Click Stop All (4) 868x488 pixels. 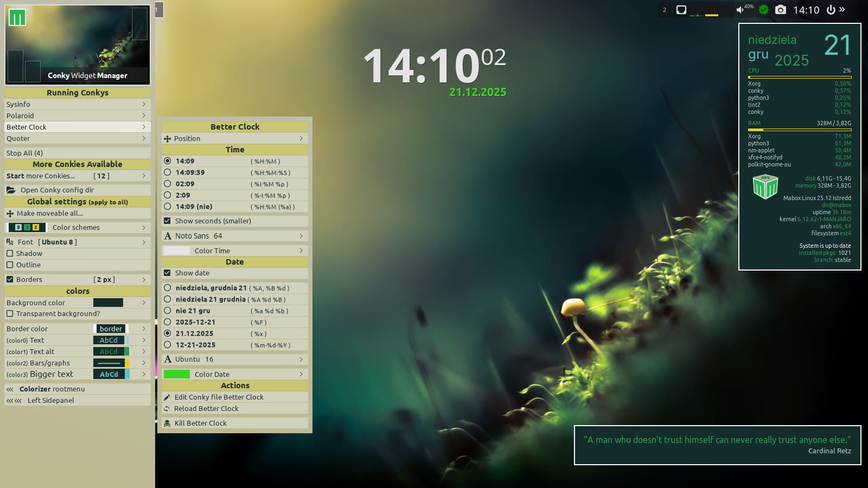(x=77, y=153)
